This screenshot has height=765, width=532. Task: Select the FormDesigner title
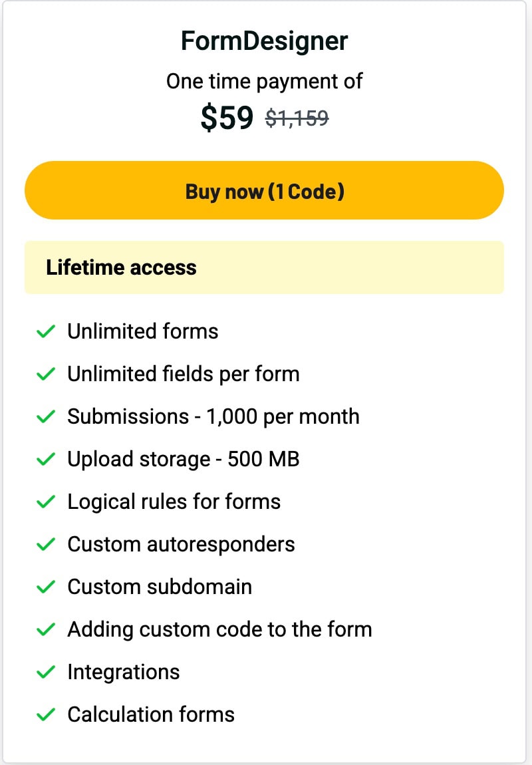tap(264, 41)
